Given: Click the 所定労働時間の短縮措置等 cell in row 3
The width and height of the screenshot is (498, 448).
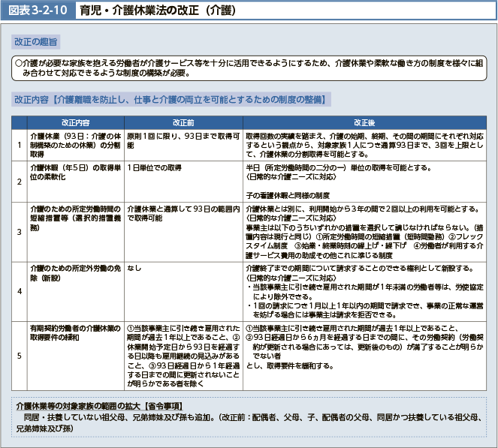Looking at the screenshot, I should (75, 217).
